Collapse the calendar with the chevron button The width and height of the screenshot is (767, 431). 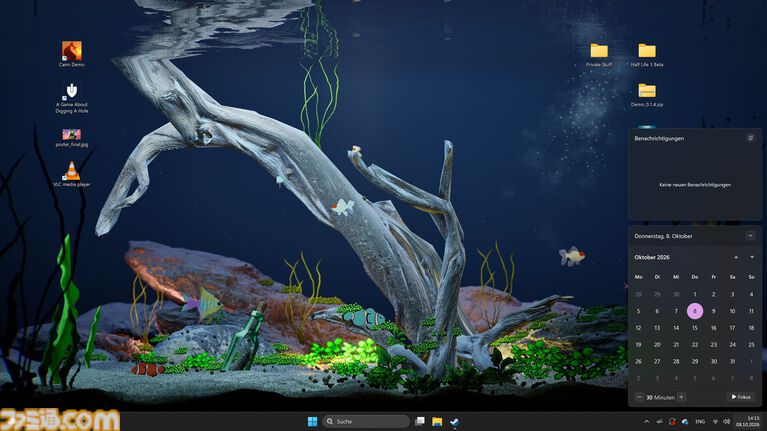pos(750,236)
